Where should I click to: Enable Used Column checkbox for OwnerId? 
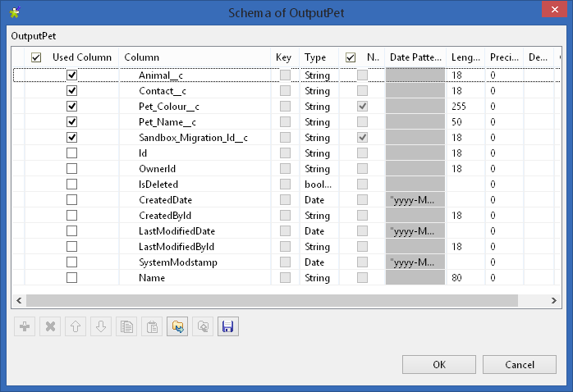(72, 169)
